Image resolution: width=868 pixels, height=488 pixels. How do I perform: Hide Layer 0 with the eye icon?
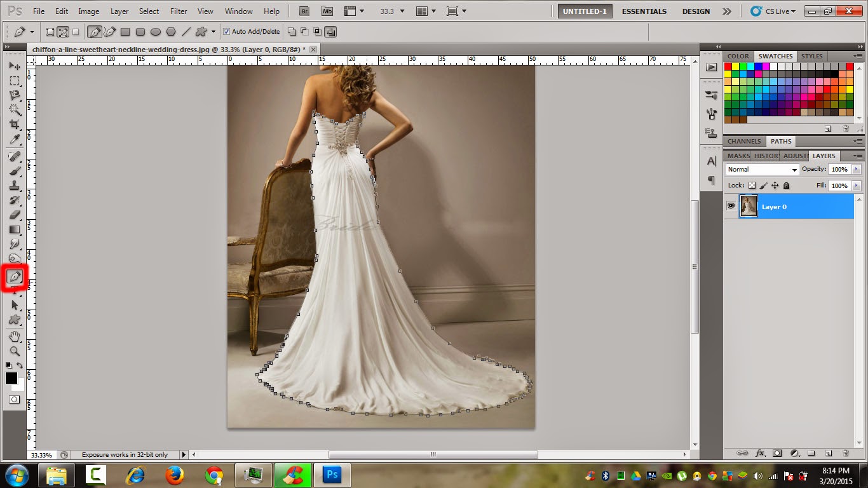coord(731,206)
